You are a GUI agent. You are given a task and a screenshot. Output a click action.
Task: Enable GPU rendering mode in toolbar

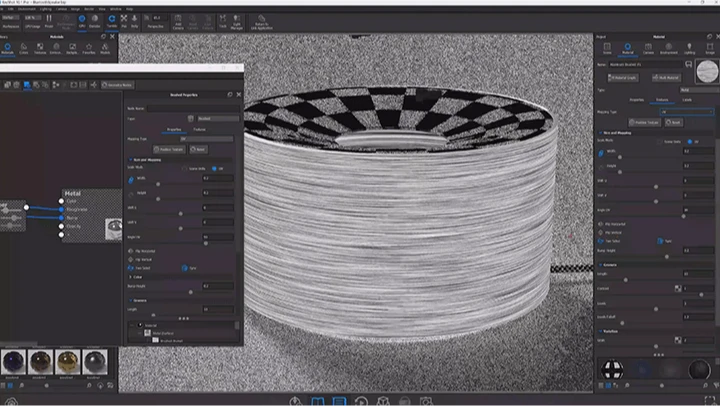pyautogui.click(x=82, y=21)
